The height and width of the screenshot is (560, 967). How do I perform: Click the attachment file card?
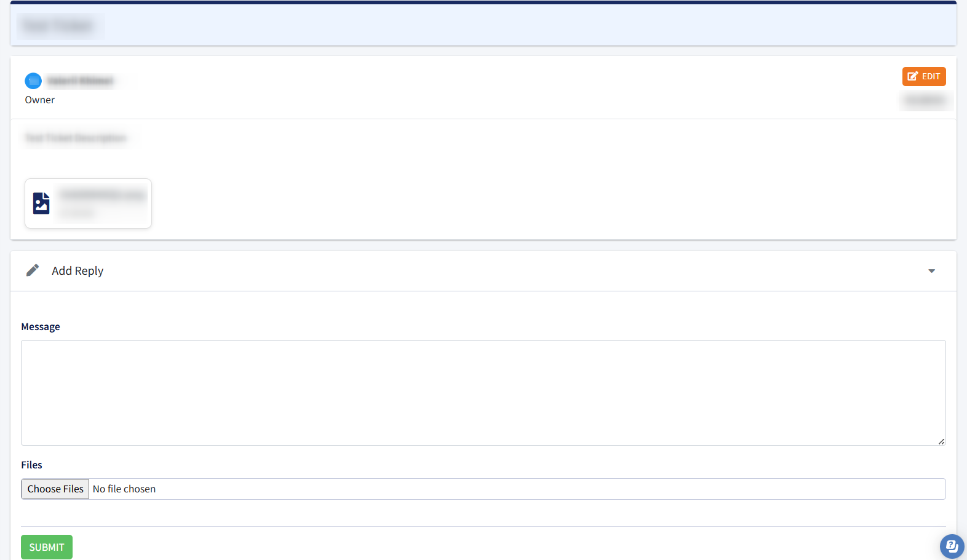(88, 203)
